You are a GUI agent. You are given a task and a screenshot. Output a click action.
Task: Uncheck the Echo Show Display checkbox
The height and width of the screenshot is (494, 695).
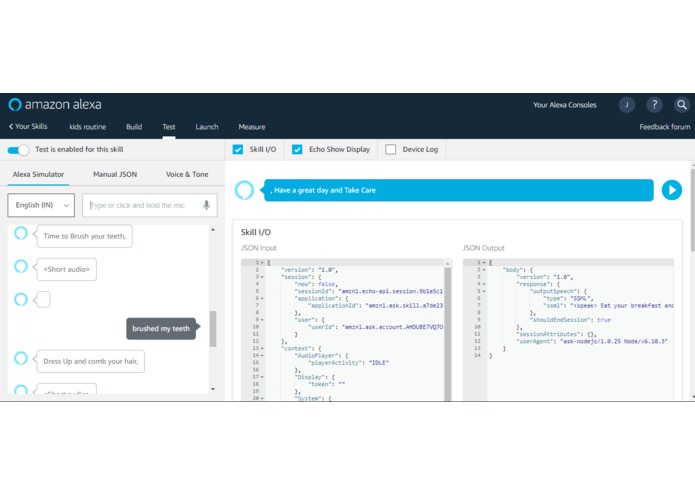pyautogui.click(x=297, y=149)
